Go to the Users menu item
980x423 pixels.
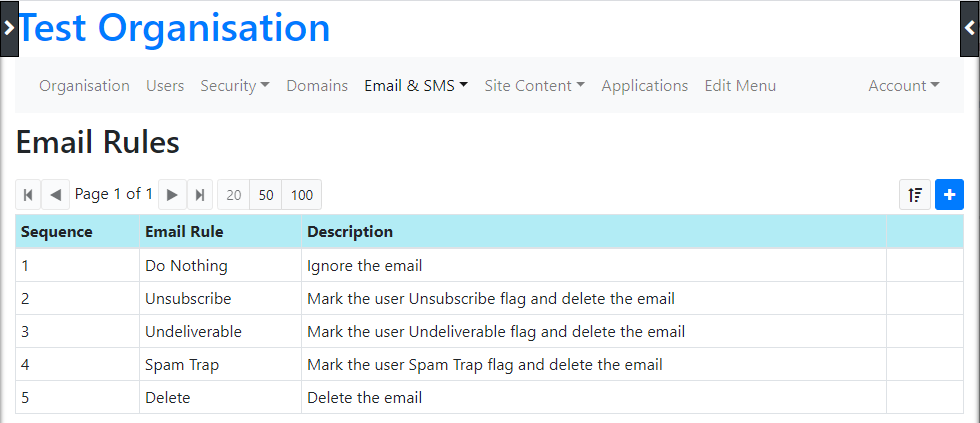[x=165, y=86]
